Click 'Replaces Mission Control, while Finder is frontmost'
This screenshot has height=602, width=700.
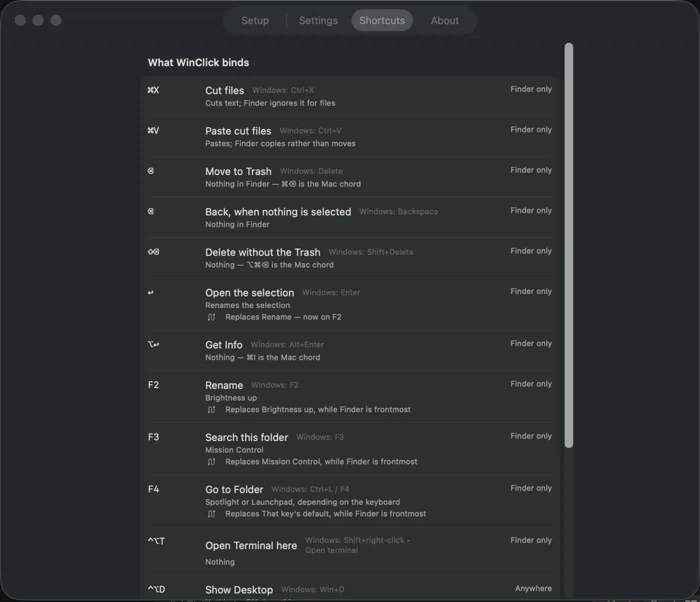tap(321, 461)
